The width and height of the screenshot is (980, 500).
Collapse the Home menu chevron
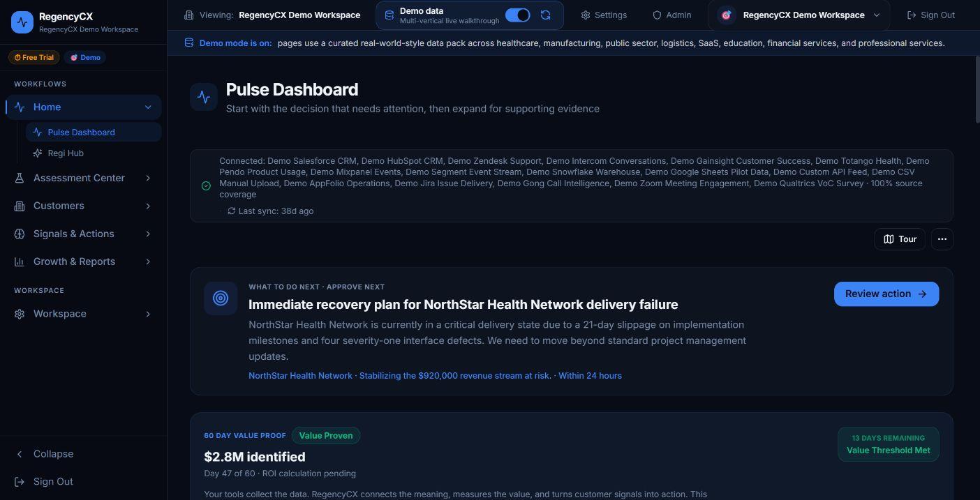tap(148, 107)
